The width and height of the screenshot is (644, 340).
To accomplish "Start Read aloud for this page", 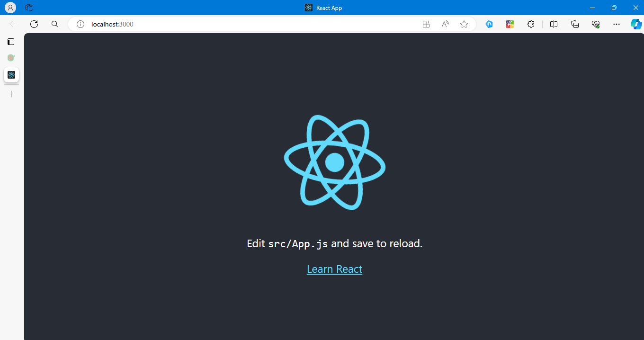I will pos(445,24).
